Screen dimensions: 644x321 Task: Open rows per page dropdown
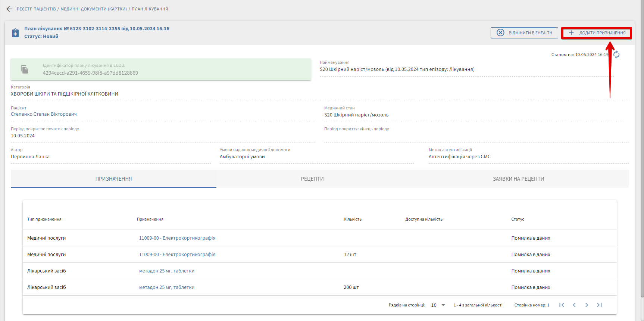438,305
